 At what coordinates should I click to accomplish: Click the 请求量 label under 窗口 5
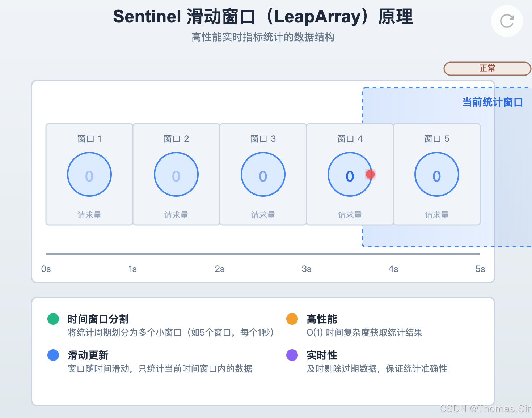[x=437, y=215]
